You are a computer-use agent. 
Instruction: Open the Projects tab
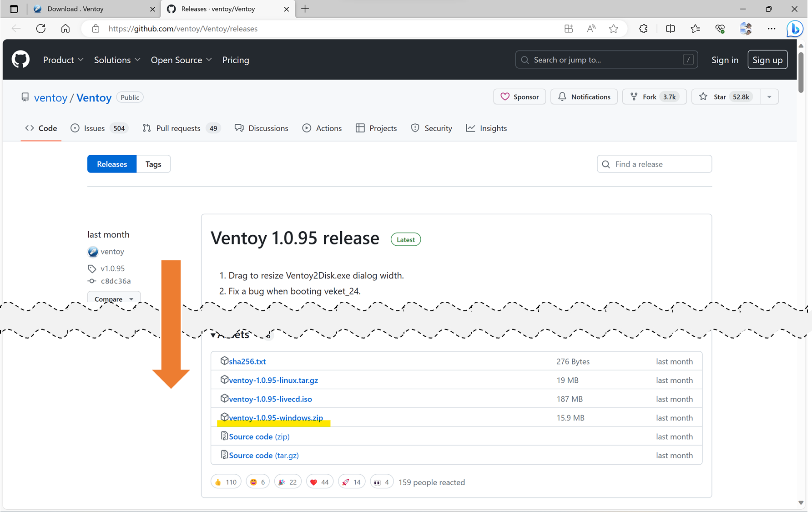coord(376,128)
